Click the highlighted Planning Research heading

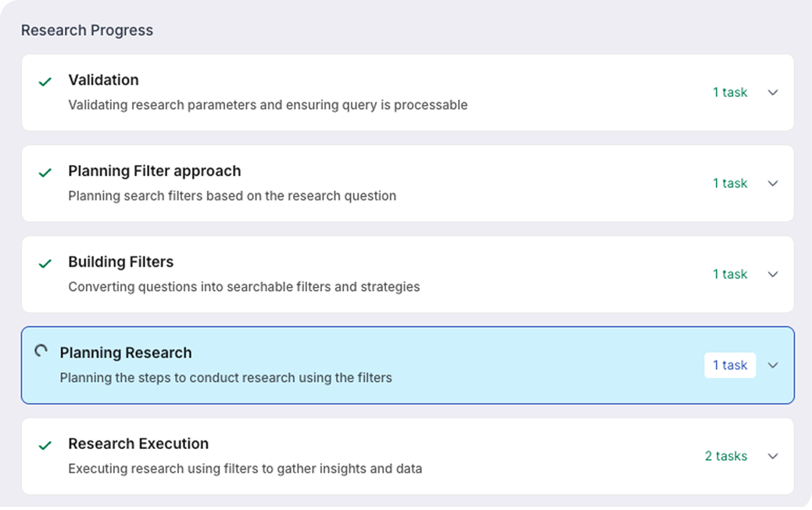point(125,353)
